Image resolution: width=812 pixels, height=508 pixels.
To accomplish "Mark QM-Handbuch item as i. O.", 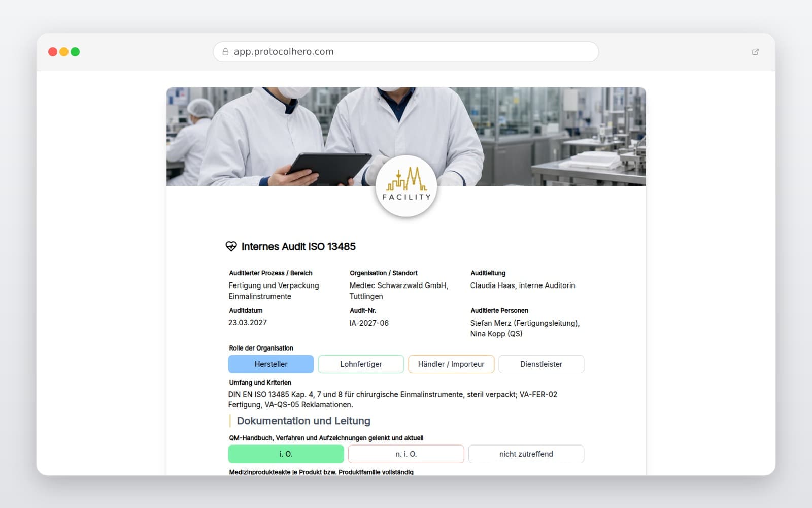I will coord(286,454).
